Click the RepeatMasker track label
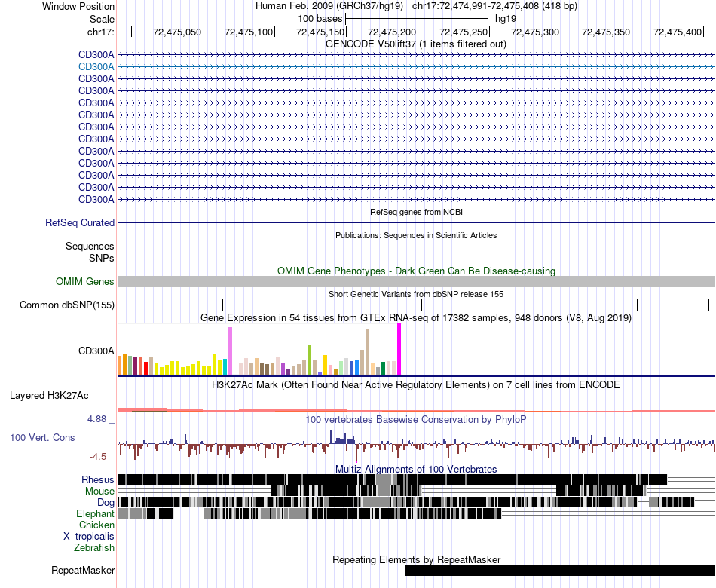The height and width of the screenshot is (588, 716). click(x=83, y=570)
